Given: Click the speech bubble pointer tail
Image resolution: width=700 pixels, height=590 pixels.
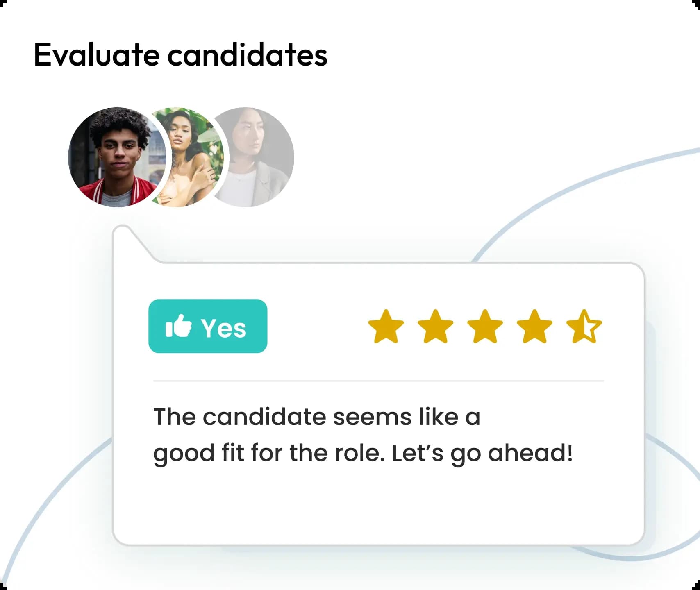Looking at the screenshot, I should 130,244.
